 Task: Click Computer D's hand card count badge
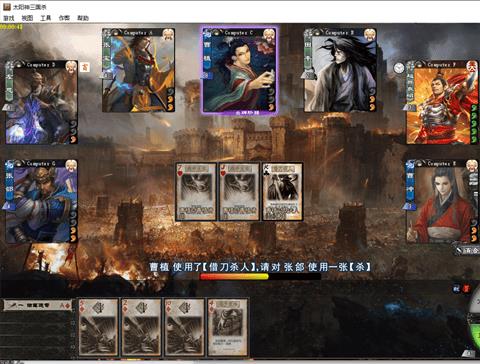(8, 107)
